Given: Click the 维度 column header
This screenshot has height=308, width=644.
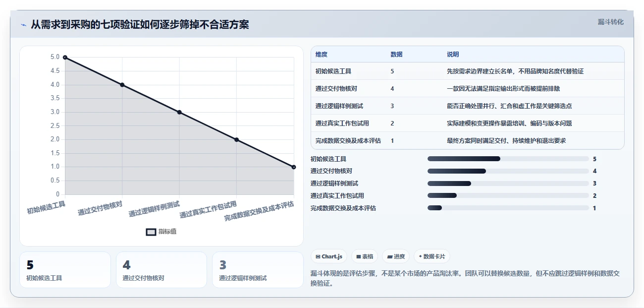Looking at the screenshot, I should [322, 55].
